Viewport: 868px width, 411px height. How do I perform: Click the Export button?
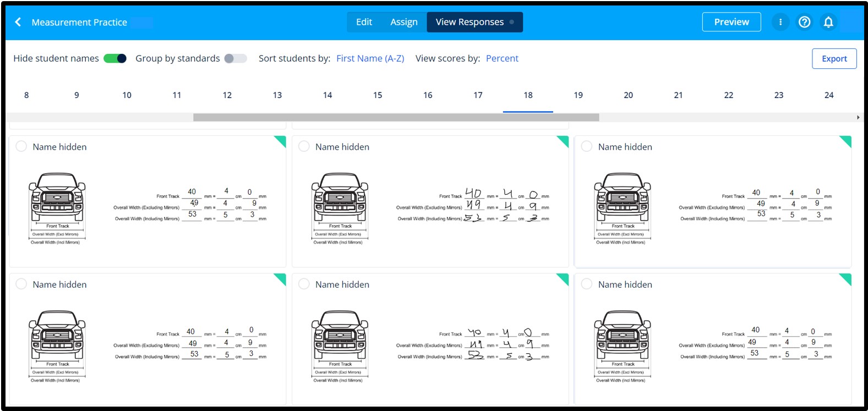(x=834, y=59)
